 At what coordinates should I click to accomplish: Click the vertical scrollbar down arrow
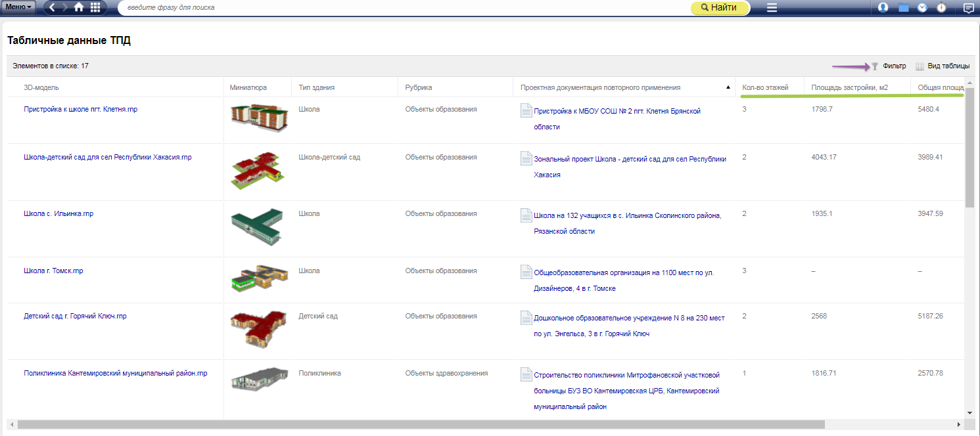969,412
